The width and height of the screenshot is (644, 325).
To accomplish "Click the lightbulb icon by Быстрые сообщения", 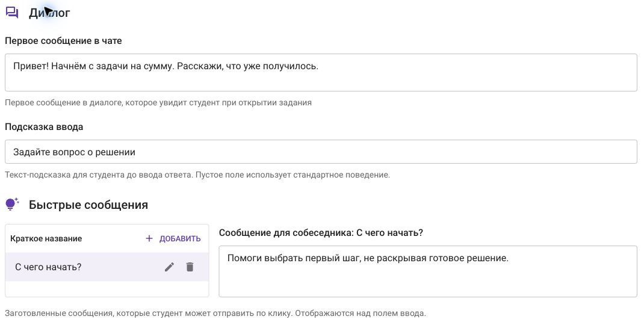I will click(12, 204).
